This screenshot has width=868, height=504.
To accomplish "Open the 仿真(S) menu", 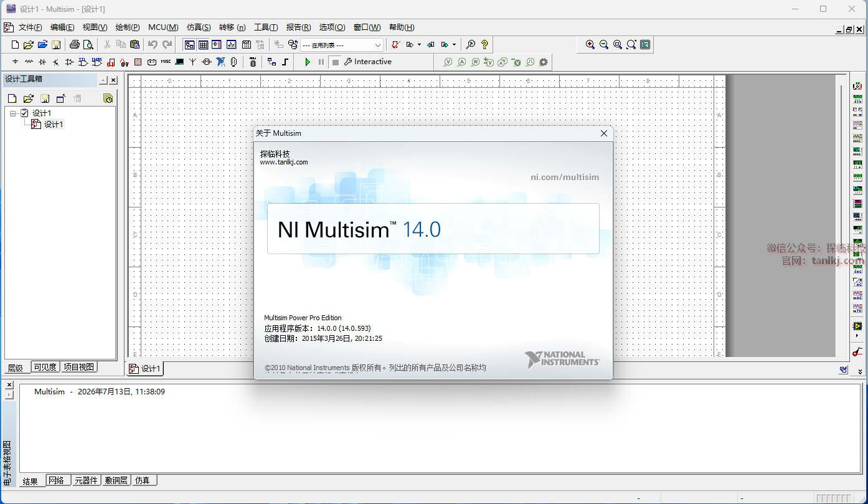I will (x=199, y=27).
